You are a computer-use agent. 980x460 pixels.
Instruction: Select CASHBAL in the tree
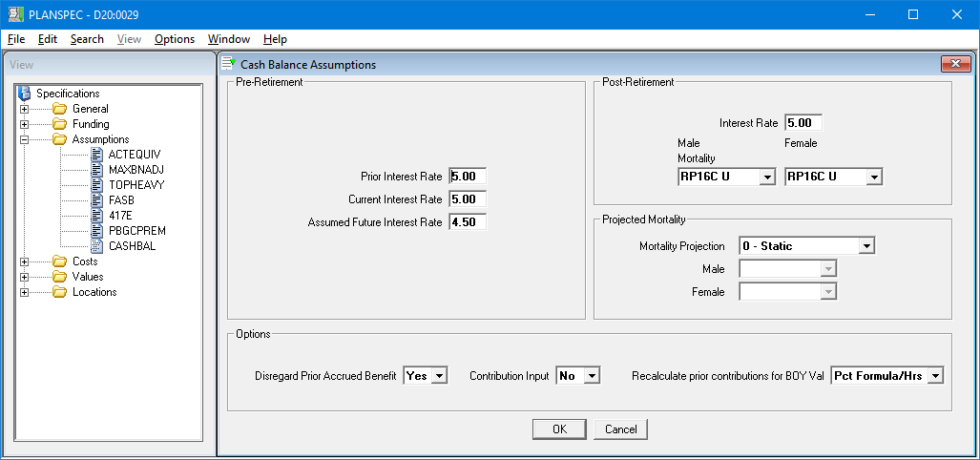click(x=132, y=246)
